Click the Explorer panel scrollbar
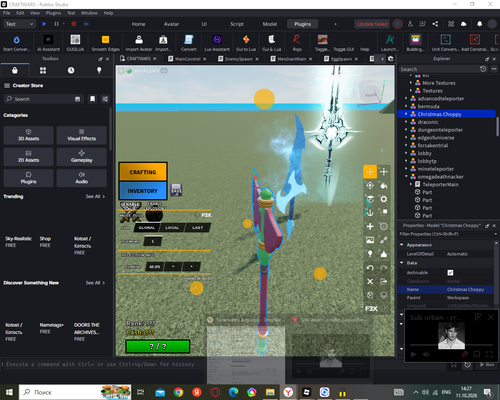Viewport: 500px width, 400px height. tap(497, 127)
